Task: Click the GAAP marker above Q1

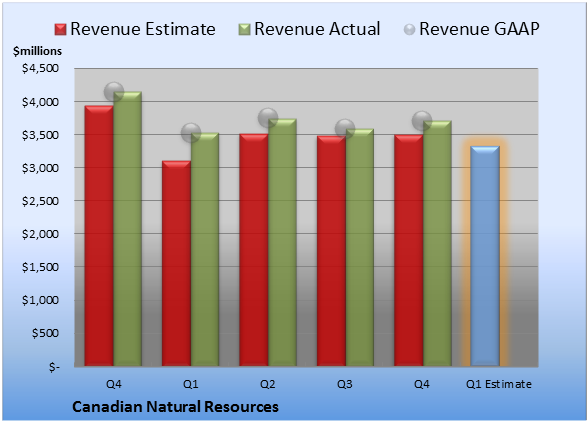Action: click(x=191, y=132)
